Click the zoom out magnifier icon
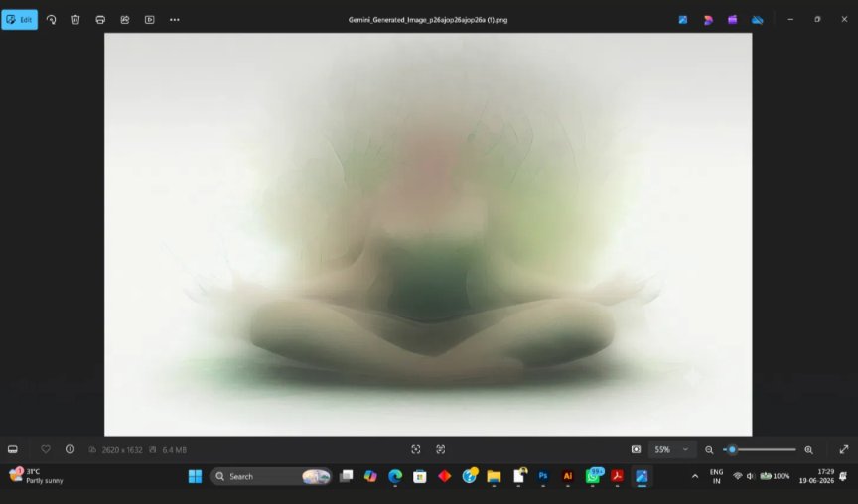The height and width of the screenshot is (504, 858). tap(709, 449)
